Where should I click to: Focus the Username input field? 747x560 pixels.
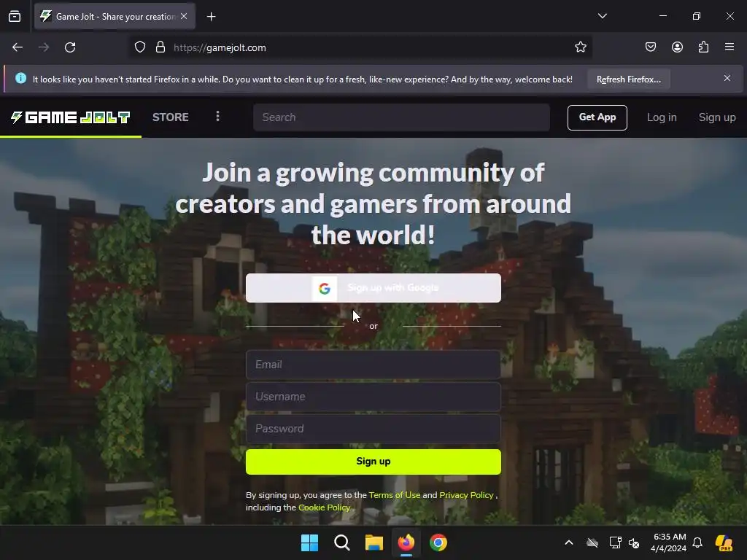(373, 397)
